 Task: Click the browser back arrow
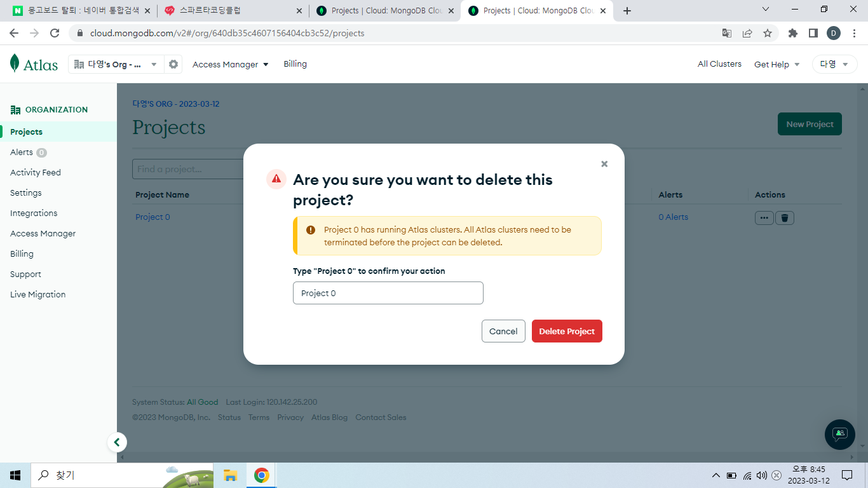(x=14, y=33)
